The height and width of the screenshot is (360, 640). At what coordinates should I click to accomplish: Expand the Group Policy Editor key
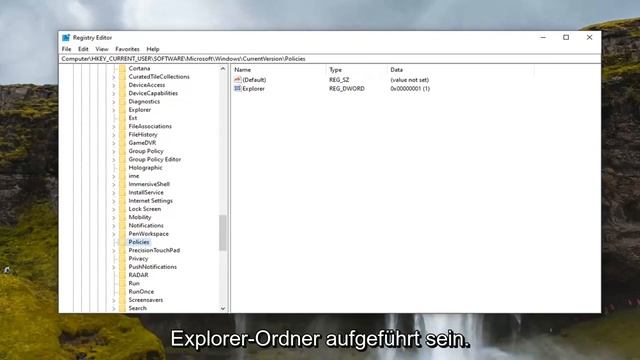tap(114, 159)
